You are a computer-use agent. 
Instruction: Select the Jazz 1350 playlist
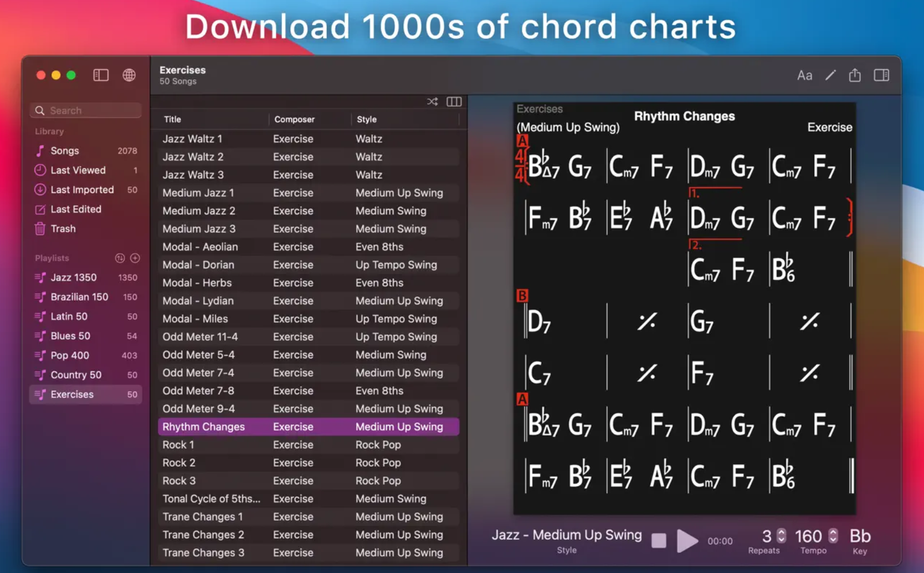(x=86, y=277)
